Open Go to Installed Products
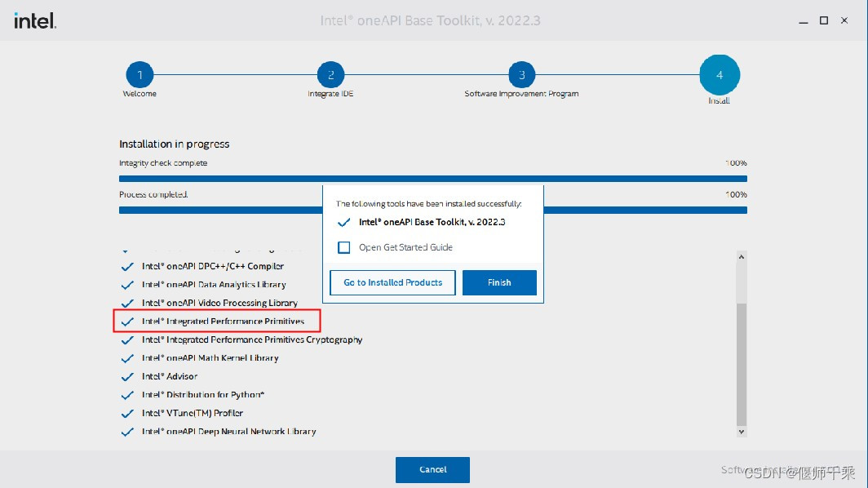Viewport: 868px width, 488px height. [x=392, y=282]
